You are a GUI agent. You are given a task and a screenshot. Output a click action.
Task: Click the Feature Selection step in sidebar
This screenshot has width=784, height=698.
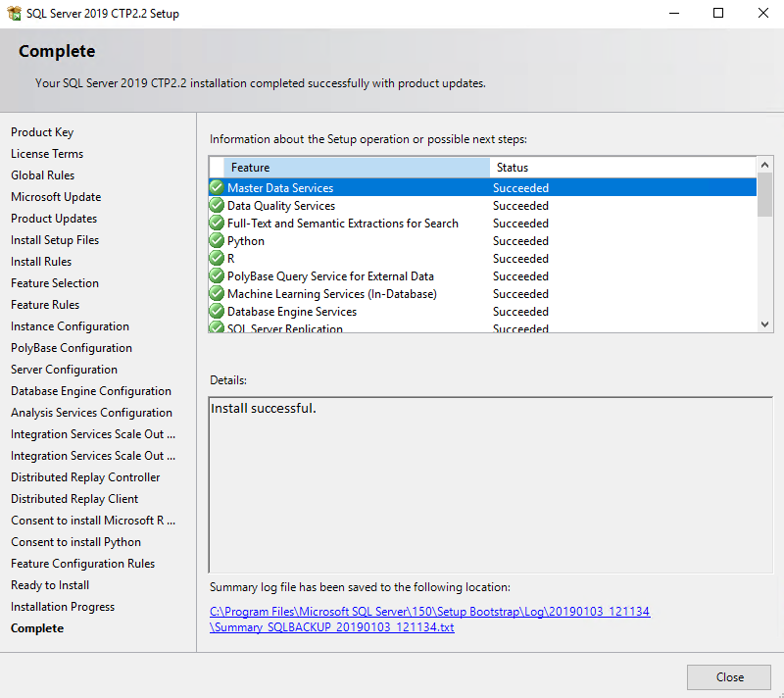(55, 283)
